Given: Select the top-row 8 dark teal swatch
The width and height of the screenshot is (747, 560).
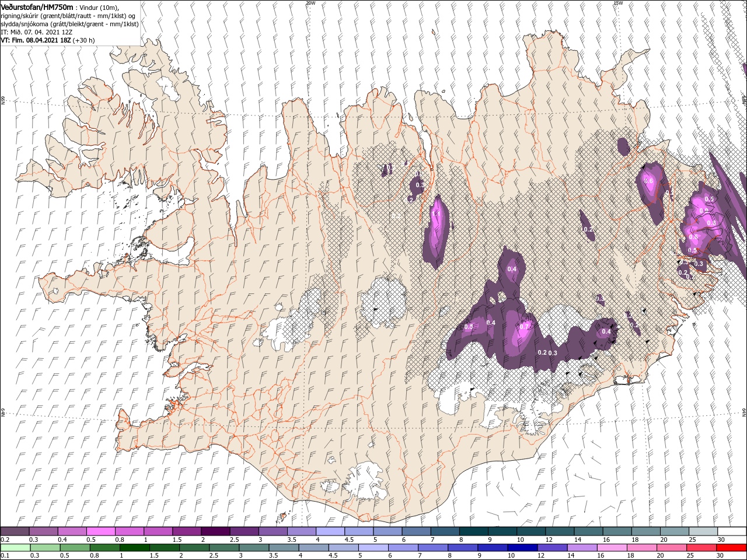Looking at the screenshot, I should coord(473,531).
